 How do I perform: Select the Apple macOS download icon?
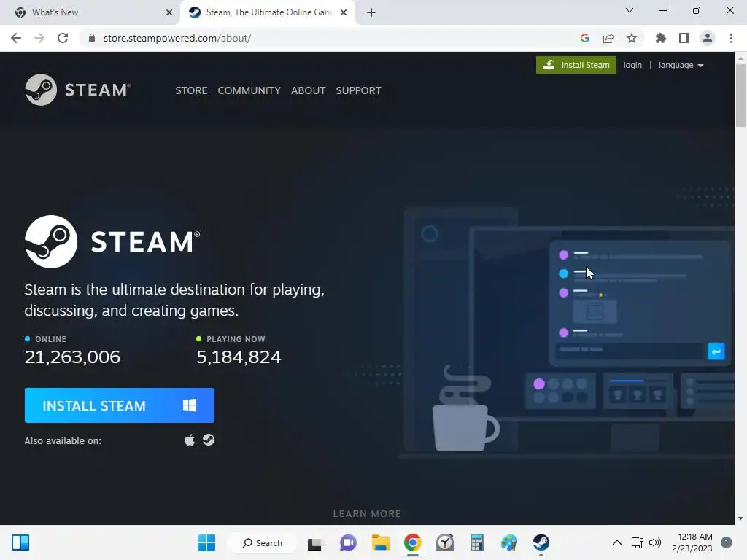point(190,440)
